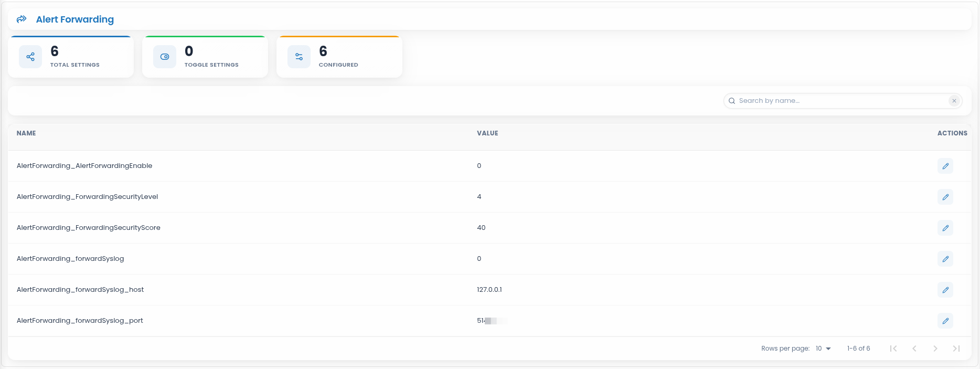Viewport: 980px width, 369px height.
Task: Click the AlertForwarding_forwardSyslog_port name
Action: click(80, 321)
